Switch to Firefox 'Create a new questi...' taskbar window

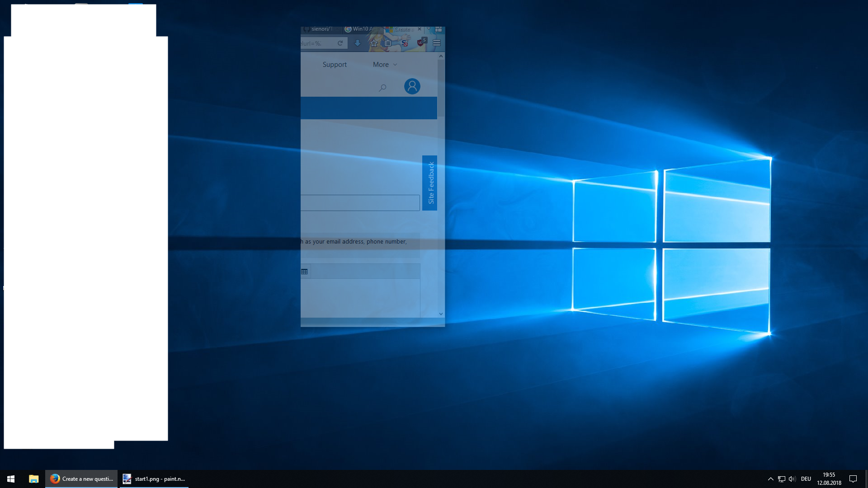tap(81, 479)
